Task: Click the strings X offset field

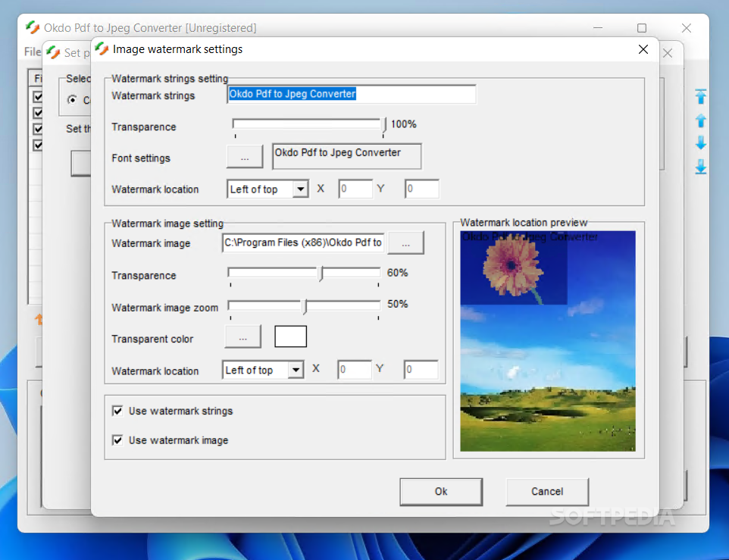Action: point(355,189)
